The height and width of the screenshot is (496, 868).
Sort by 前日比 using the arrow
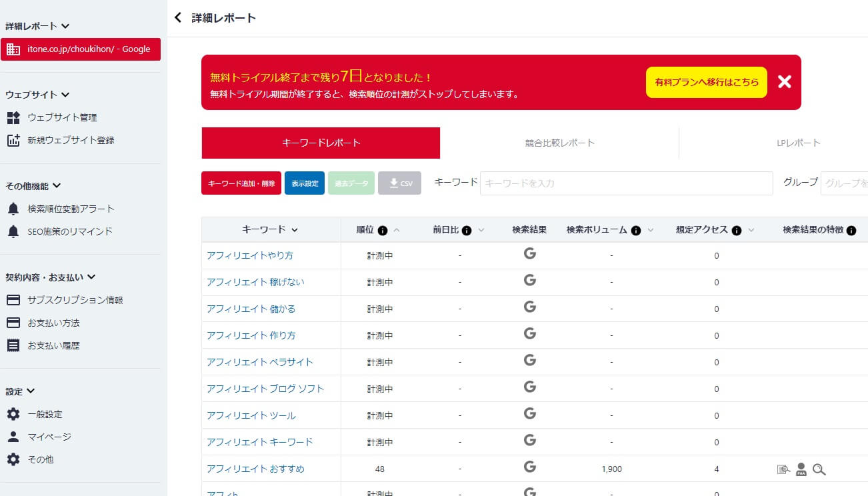click(x=481, y=230)
